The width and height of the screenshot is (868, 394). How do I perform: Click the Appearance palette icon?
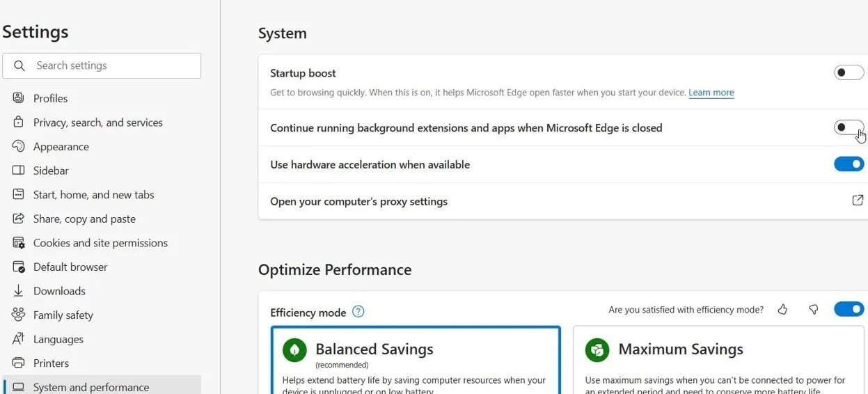(x=19, y=146)
